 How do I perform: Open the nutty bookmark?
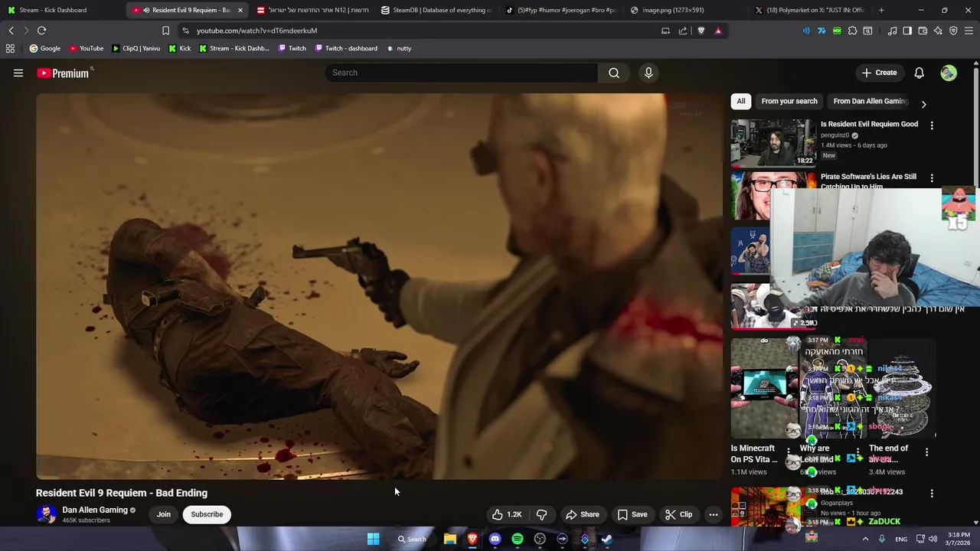coord(399,48)
